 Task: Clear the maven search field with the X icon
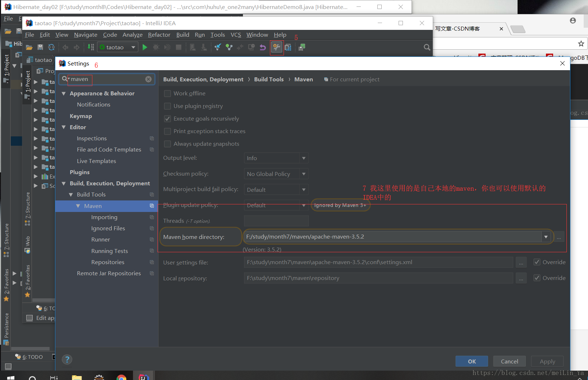pos(148,79)
